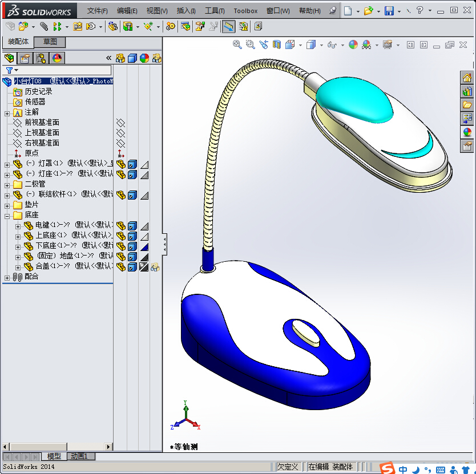Open the Hide/Show Items dropdown arrow
This screenshot has height=474, width=476.
click(x=343, y=45)
